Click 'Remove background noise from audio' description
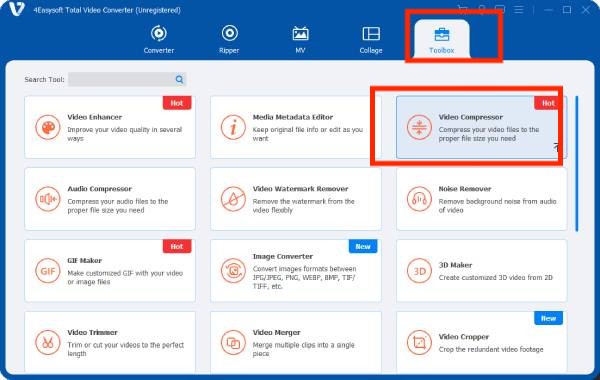 (x=497, y=205)
